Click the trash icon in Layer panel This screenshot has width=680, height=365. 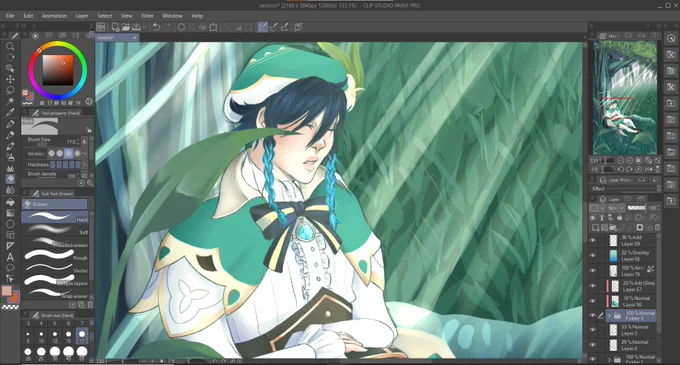(x=657, y=228)
